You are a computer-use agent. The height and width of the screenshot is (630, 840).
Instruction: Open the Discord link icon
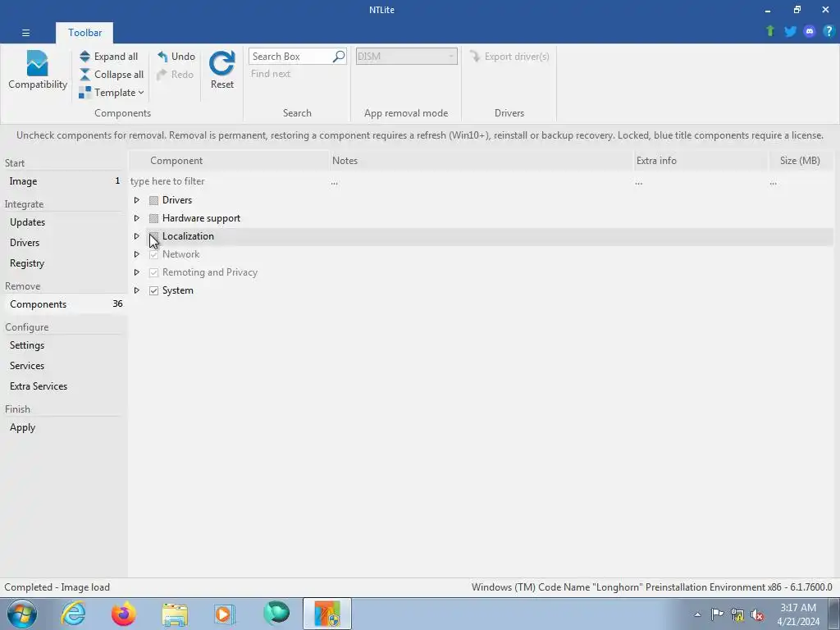tap(810, 31)
